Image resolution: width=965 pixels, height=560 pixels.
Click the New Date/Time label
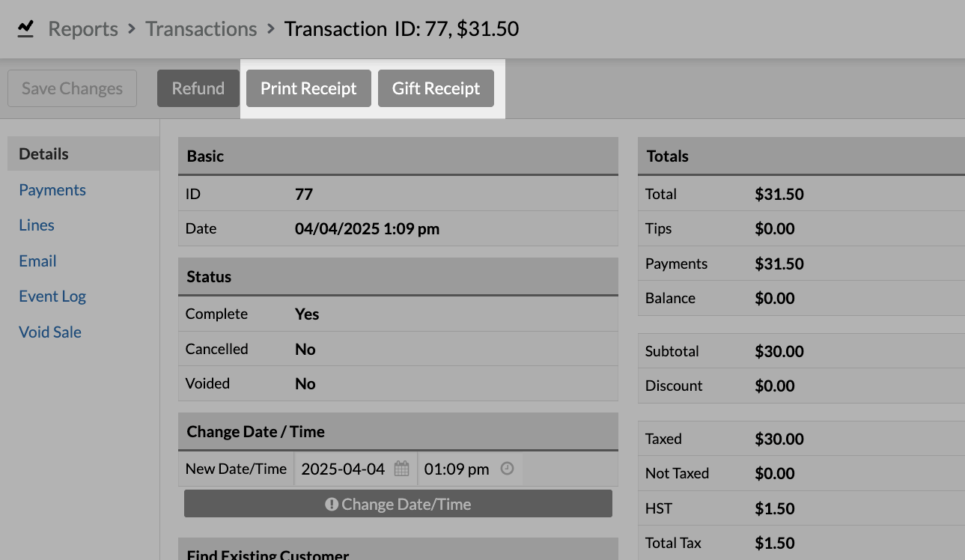236,469
